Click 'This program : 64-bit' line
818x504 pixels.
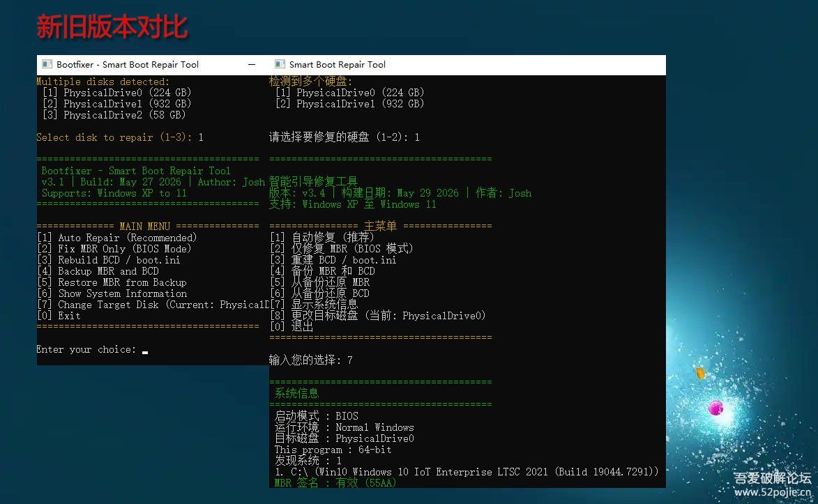[333, 450]
